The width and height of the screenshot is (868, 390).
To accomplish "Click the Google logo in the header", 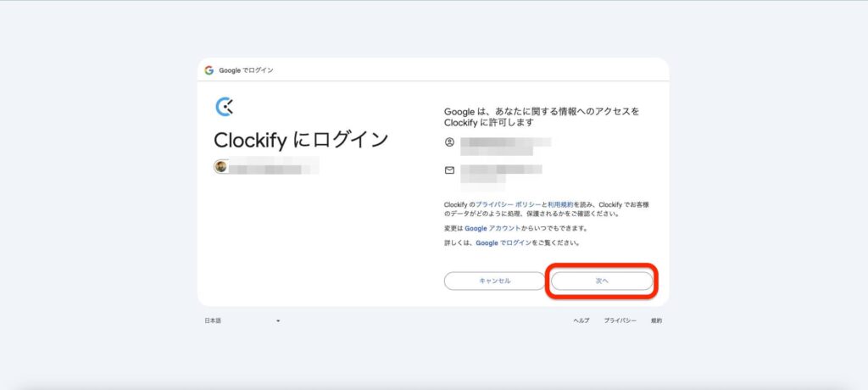I will tap(209, 70).
